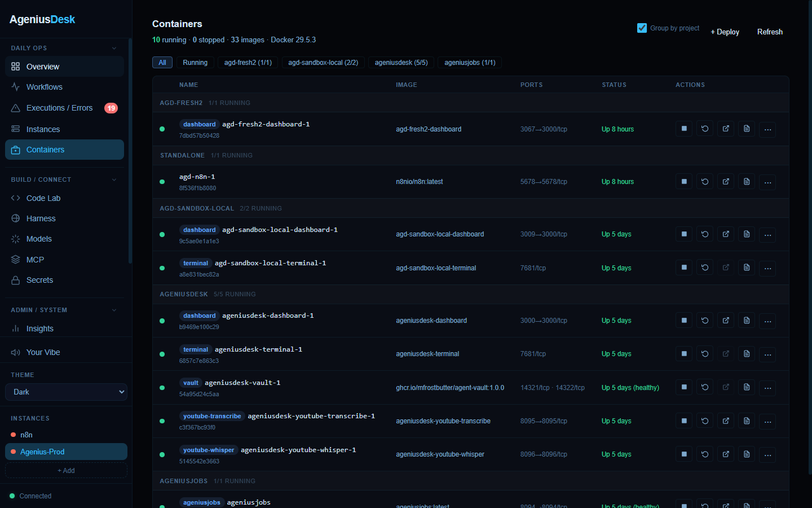This screenshot has width=812, height=508.
Task: Open more actions for ageniusdesk-terminal-1
Action: click(767, 354)
